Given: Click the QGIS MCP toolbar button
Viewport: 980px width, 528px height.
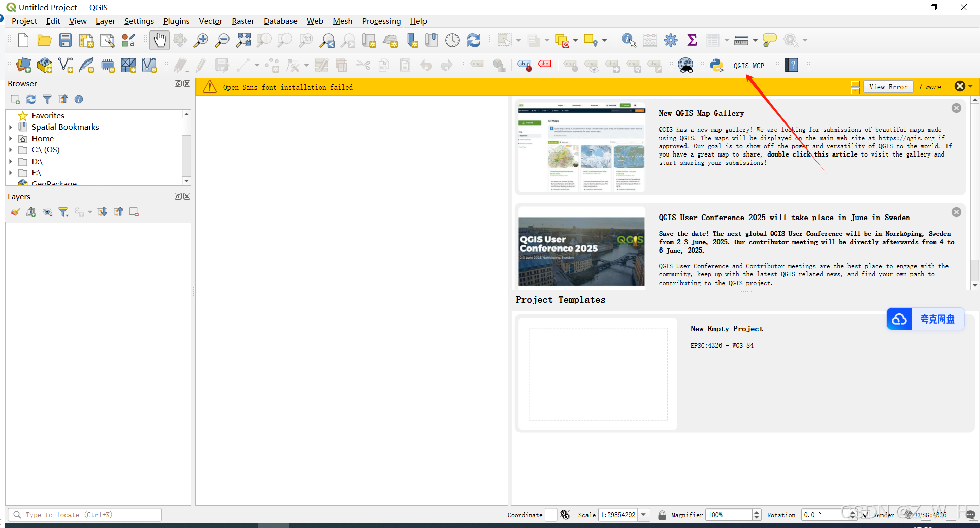Looking at the screenshot, I should pyautogui.click(x=748, y=66).
